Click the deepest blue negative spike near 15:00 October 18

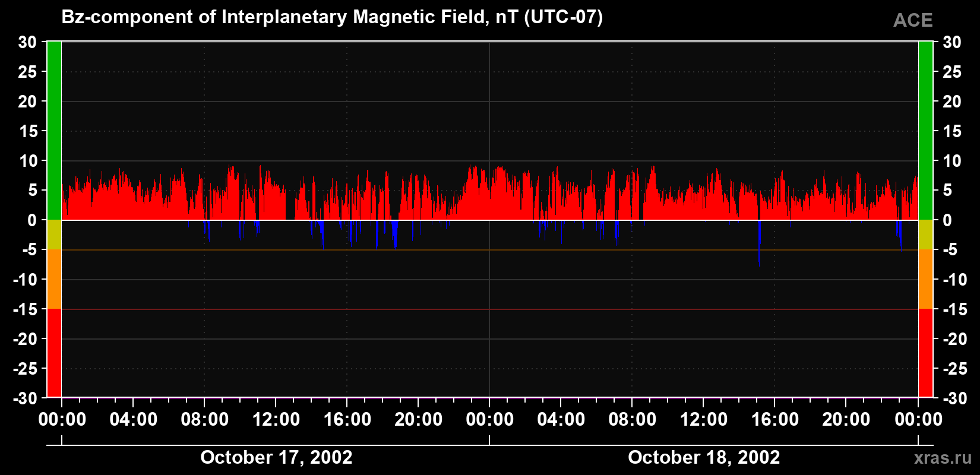point(759,243)
